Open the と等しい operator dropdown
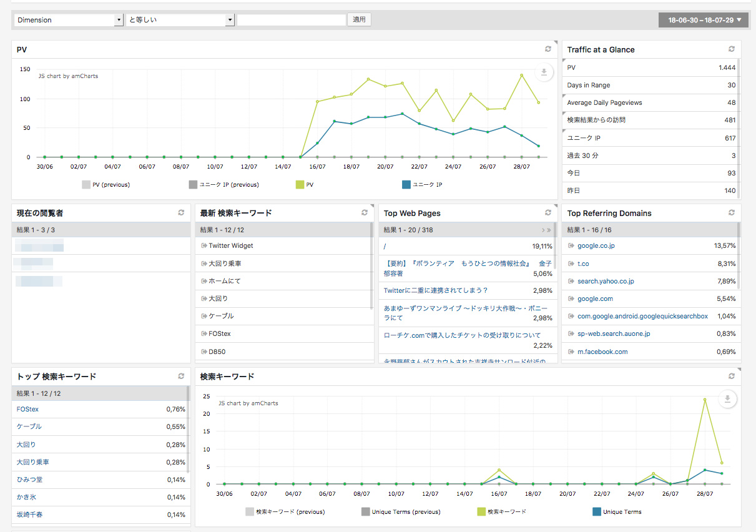Image resolution: width=756 pixels, height=532 pixels. point(180,20)
